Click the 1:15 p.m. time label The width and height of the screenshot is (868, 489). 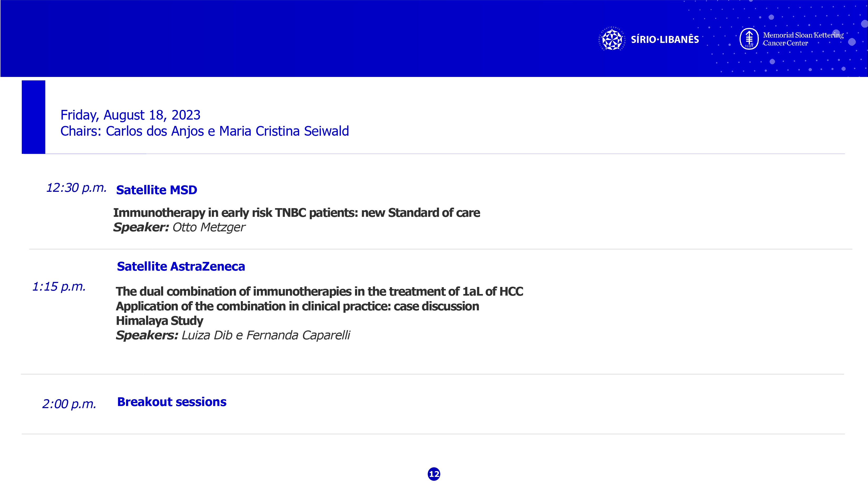[x=59, y=286]
